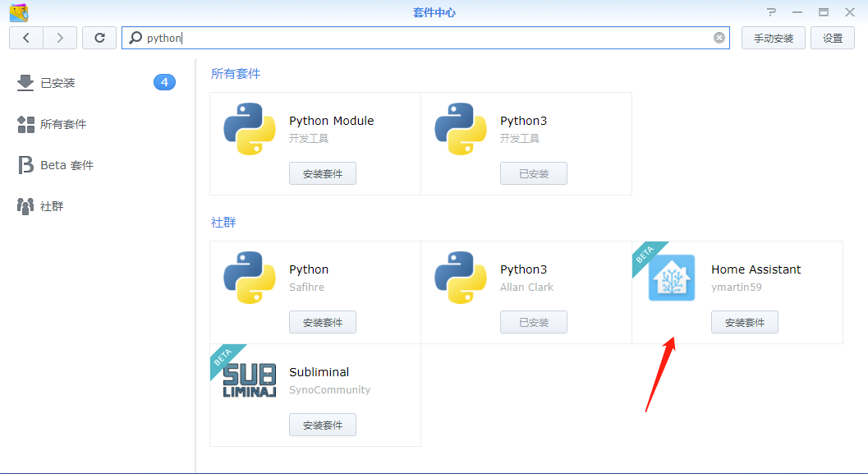Click the all-packages grid icon

[25, 124]
